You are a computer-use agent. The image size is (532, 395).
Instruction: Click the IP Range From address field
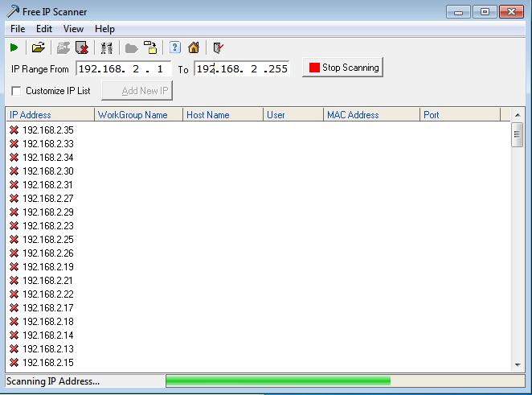pyautogui.click(x=124, y=69)
